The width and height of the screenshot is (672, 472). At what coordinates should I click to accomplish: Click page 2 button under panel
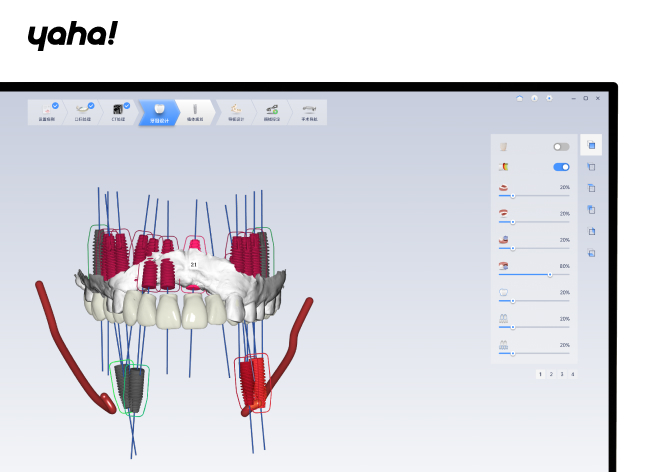[551, 373]
